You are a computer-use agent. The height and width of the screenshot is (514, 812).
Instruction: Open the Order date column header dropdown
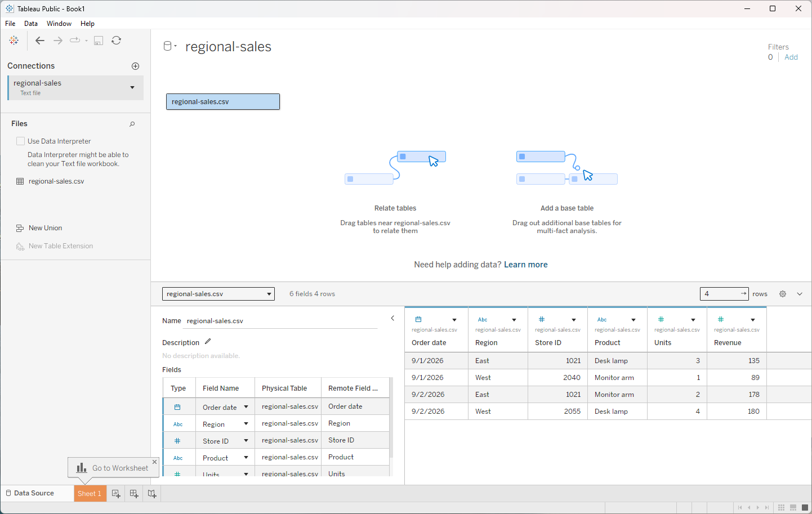[x=454, y=320]
